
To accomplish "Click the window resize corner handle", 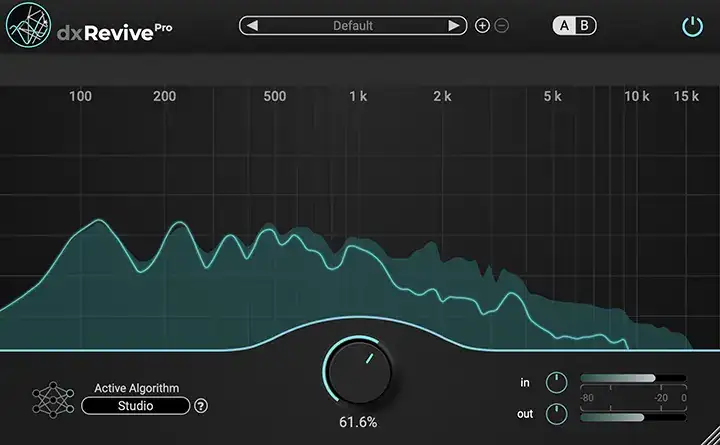I will point(711,436).
